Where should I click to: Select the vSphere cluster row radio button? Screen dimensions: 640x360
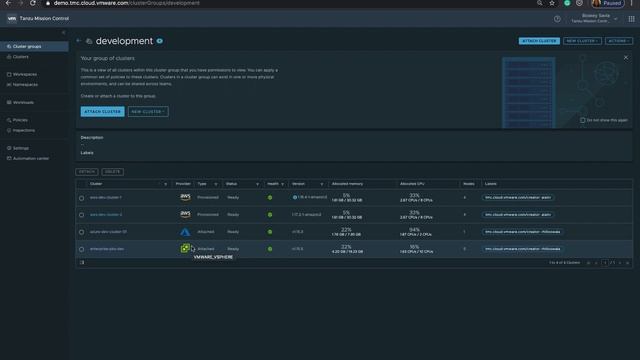coord(82,249)
